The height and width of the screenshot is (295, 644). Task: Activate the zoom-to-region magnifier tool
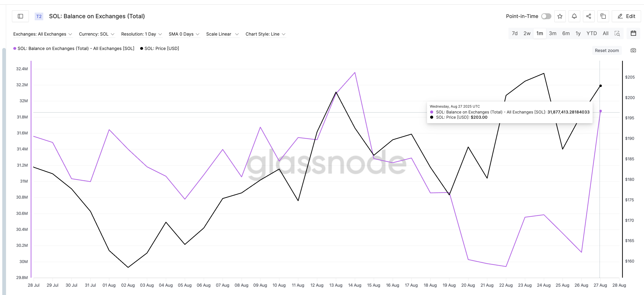tap(617, 33)
